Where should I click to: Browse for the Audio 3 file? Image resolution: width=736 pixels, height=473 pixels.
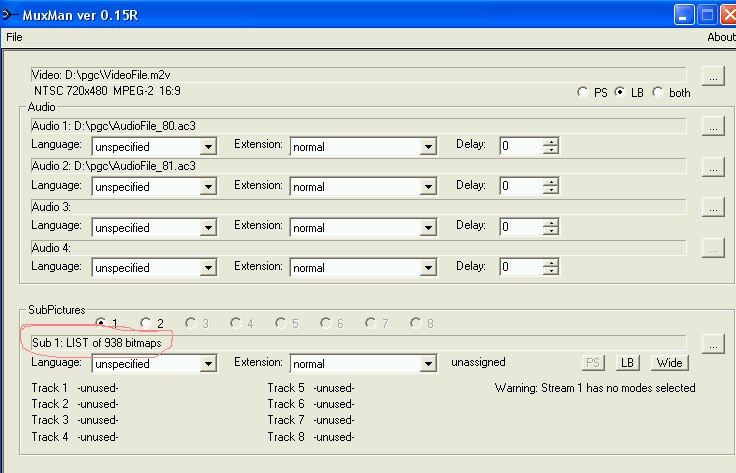[x=713, y=207]
